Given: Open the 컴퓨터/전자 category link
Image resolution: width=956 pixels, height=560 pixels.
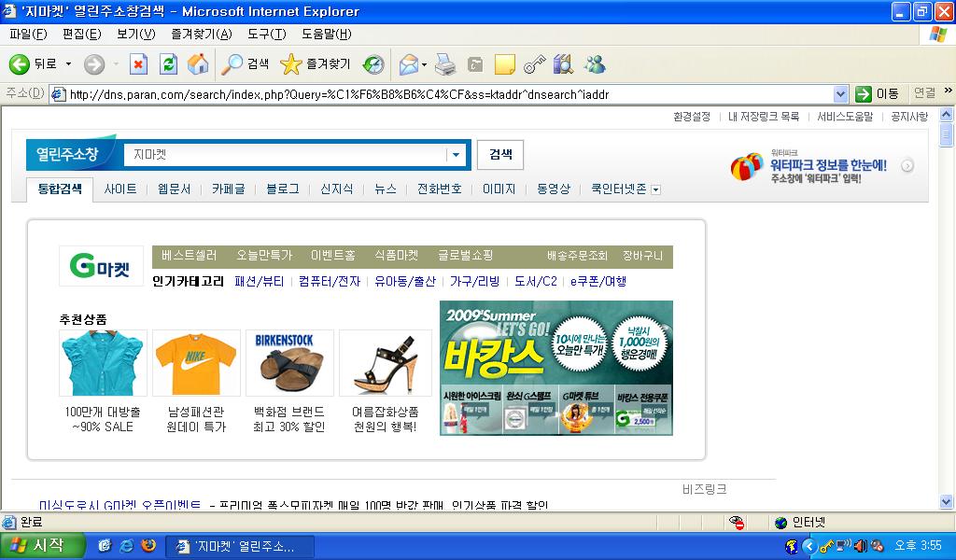Looking at the screenshot, I should (x=330, y=282).
